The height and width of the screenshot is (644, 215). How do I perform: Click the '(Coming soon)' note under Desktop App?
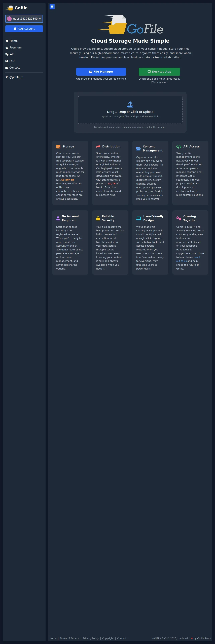click(159, 82)
